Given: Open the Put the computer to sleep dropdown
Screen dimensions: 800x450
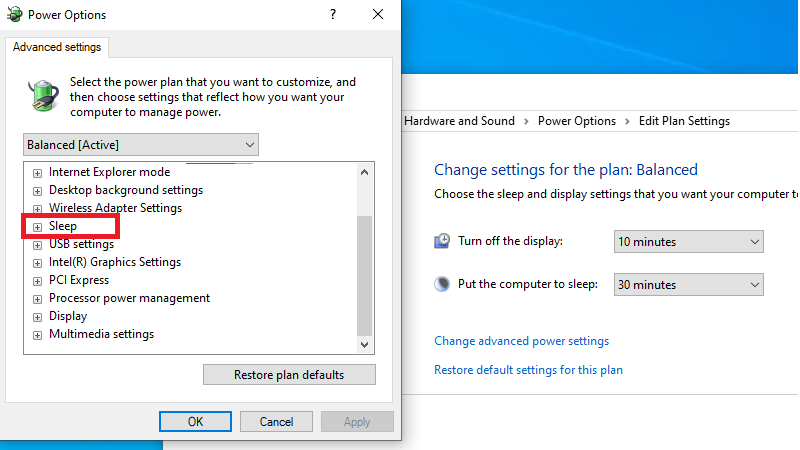Looking at the screenshot, I should pyautogui.click(x=688, y=284).
